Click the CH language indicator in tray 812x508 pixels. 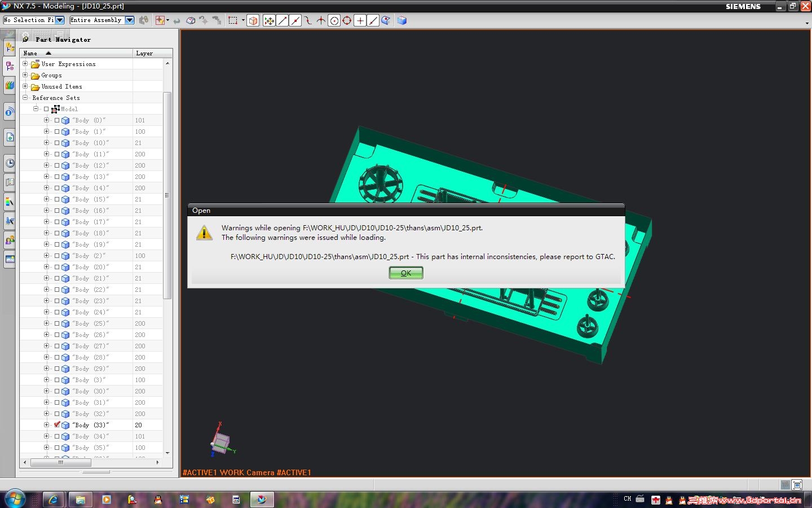click(x=628, y=499)
